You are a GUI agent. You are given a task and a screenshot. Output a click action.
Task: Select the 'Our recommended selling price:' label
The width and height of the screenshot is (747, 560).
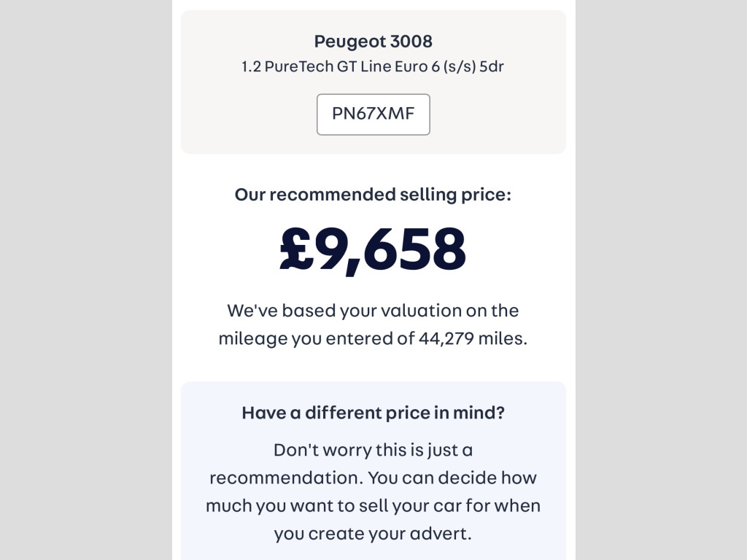[x=373, y=195]
